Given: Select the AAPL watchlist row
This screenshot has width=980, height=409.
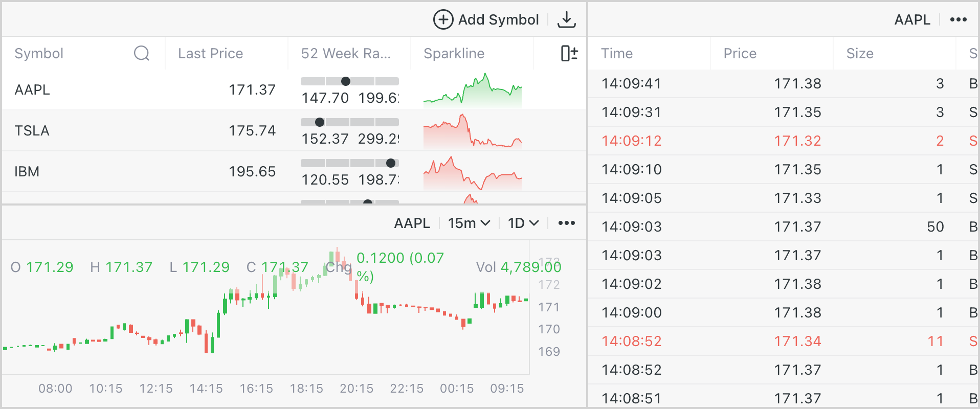Looking at the screenshot, I should (x=294, y=89).
